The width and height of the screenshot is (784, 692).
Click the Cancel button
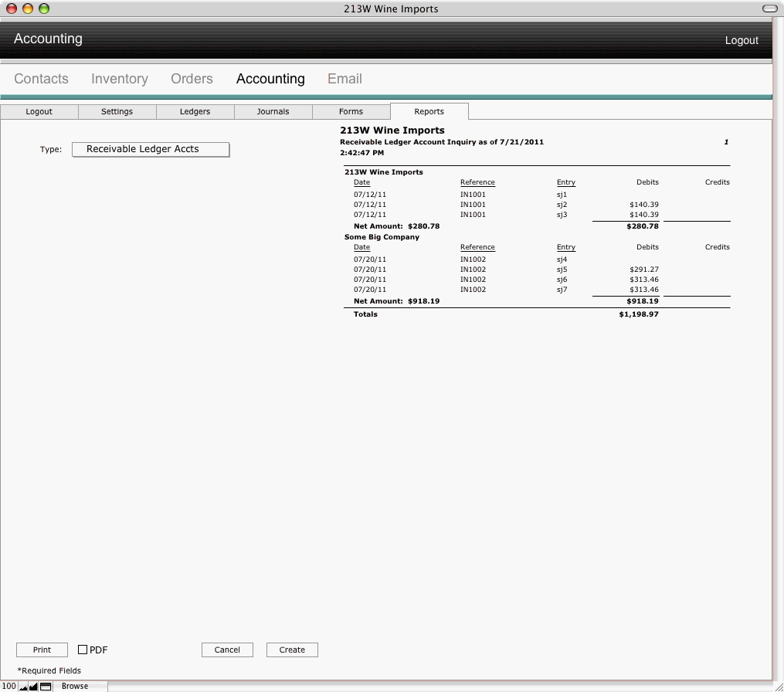tap(227, 650)
